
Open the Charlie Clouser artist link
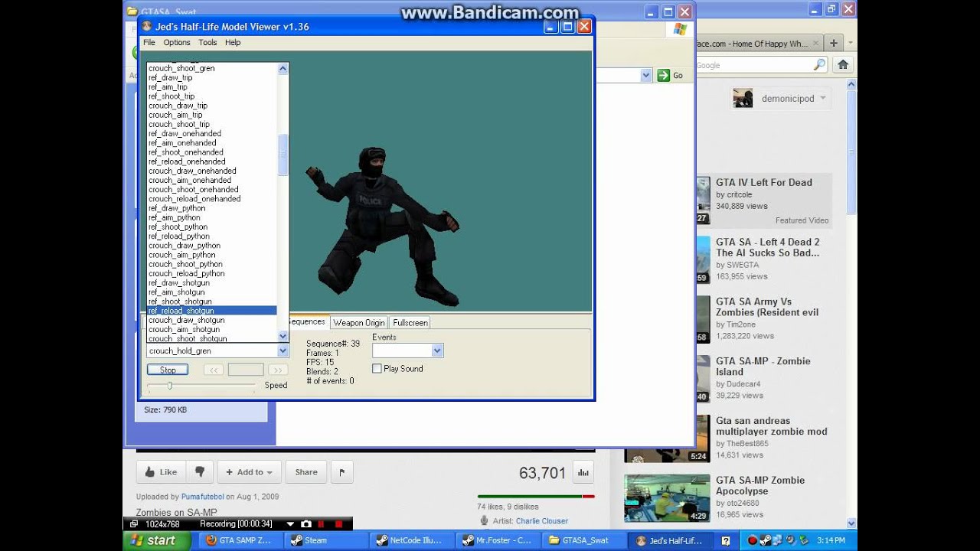542,521
